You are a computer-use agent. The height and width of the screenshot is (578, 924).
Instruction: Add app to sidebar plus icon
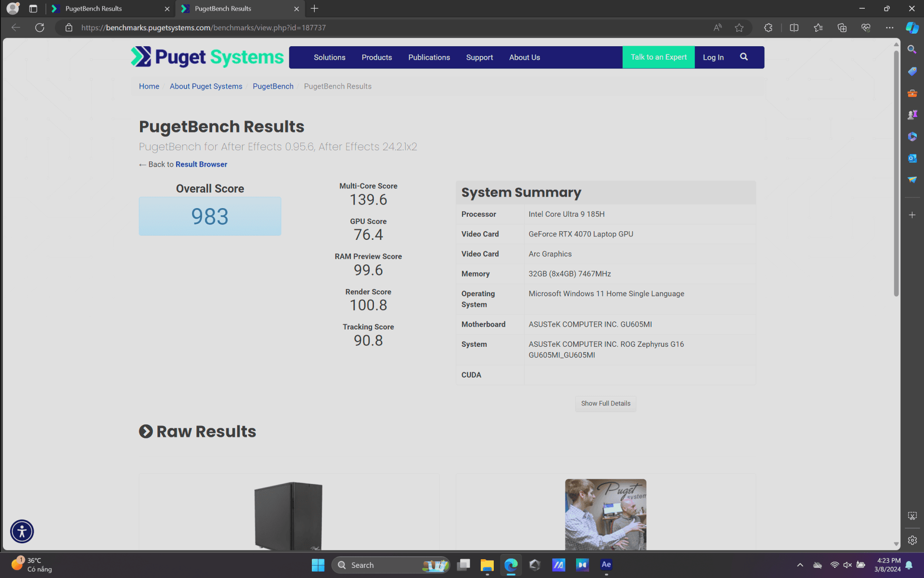912,215
